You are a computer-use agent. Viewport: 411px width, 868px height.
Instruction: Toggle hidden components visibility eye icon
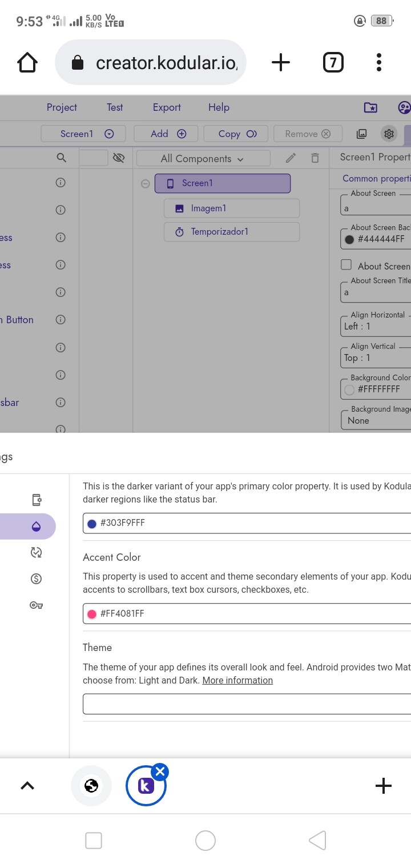(x=119, y=158)
